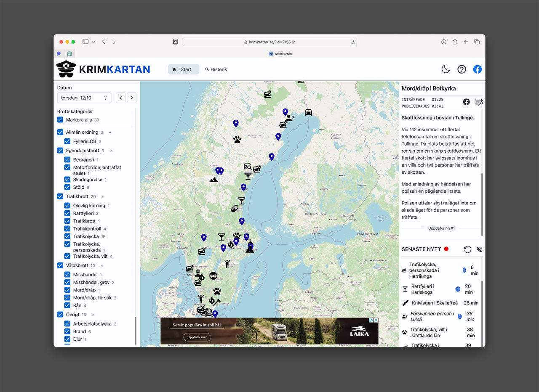Disable the Rattfylleri checkbox
This screenshot has width=539, height=392.
tap(67, 213)
